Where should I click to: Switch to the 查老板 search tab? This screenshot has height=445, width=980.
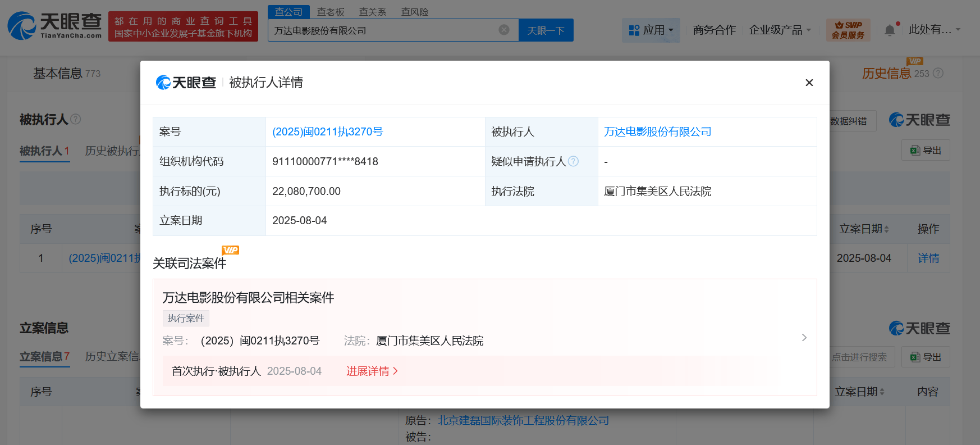click(x=331, y=12)
